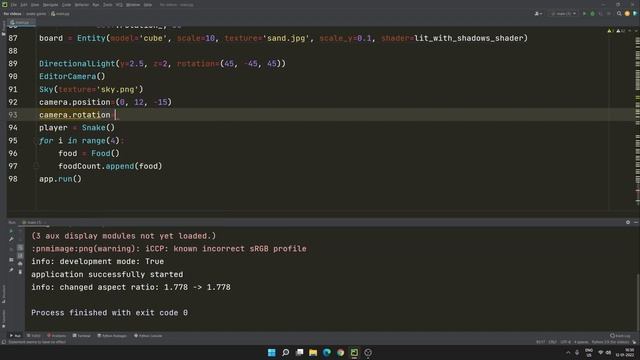Click the layout icon in Run panel
Image resolution: width=640 pixels, height=360 pixels.
click(x=11, y=260)
